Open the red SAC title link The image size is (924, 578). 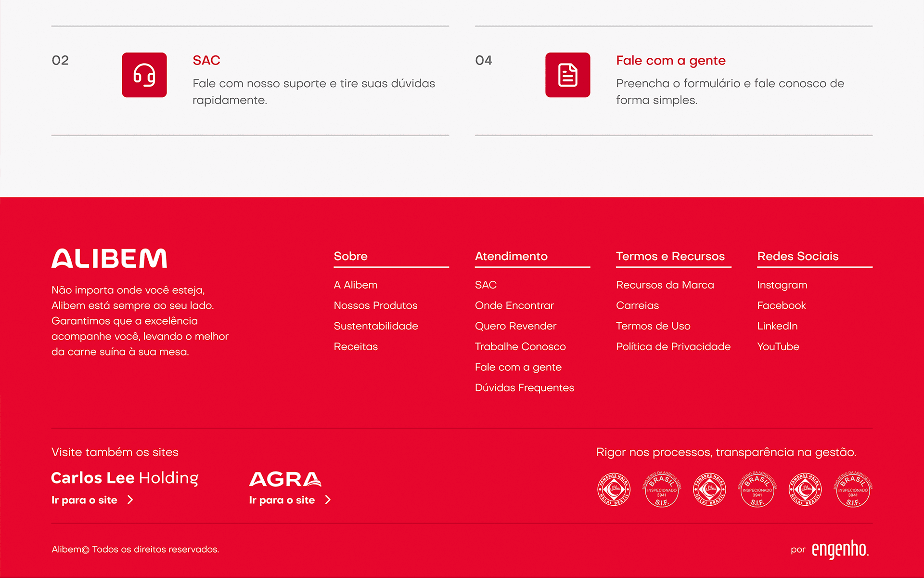click(206, 61)
